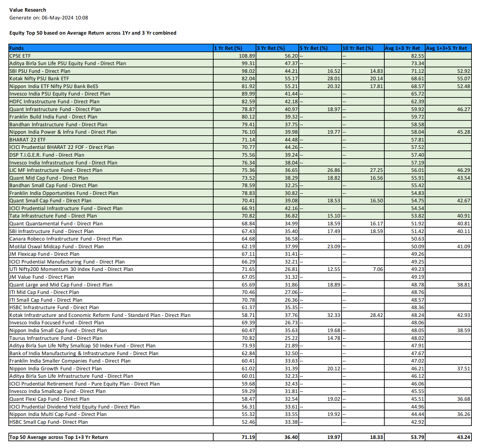Select 'Bandhan Small Cap Fund - Direct Plan'
Viewport: 477px width, 448px height.
(x=53, y=185)
